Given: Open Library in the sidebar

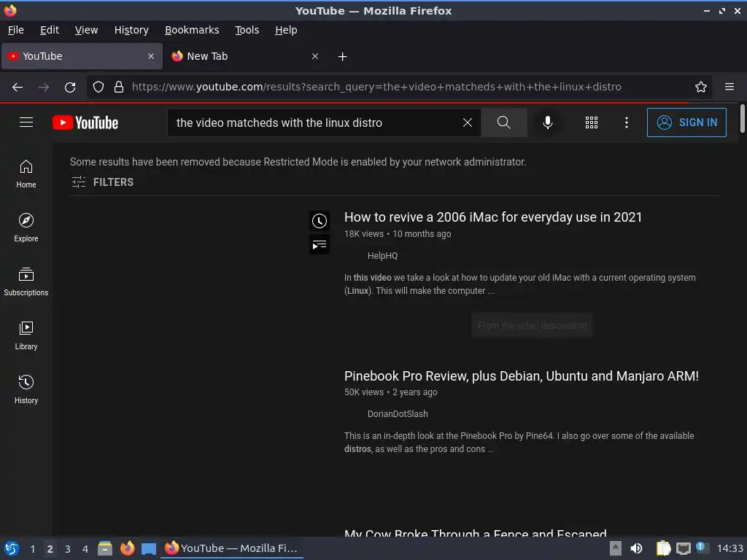Looking at the screenshot, I should tap(26, 335).
